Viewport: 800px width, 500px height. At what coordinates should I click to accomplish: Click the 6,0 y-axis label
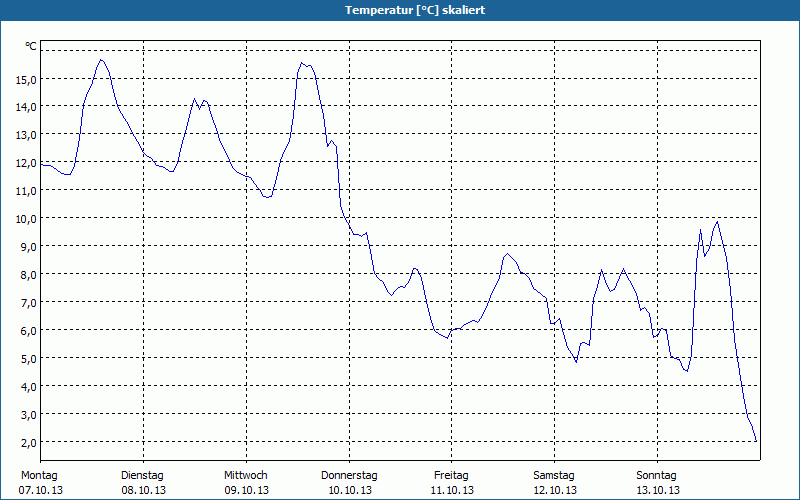[25, 331]
